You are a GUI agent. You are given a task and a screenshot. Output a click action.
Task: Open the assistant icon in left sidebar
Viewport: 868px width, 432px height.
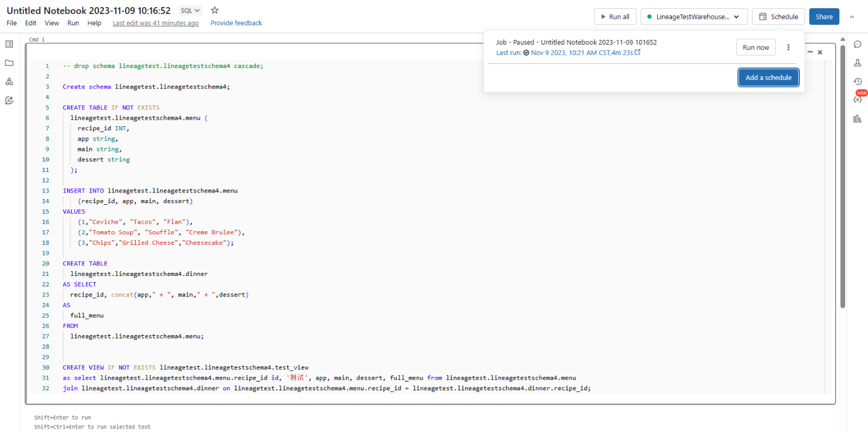coord(9,100)
